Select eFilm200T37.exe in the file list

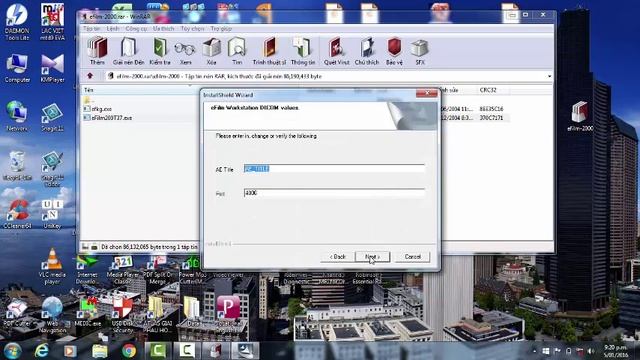[x=108, y=118]
